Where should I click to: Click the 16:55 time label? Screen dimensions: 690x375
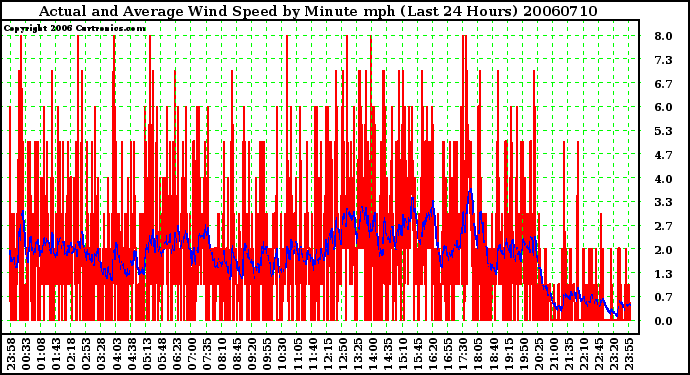[448, 354]
